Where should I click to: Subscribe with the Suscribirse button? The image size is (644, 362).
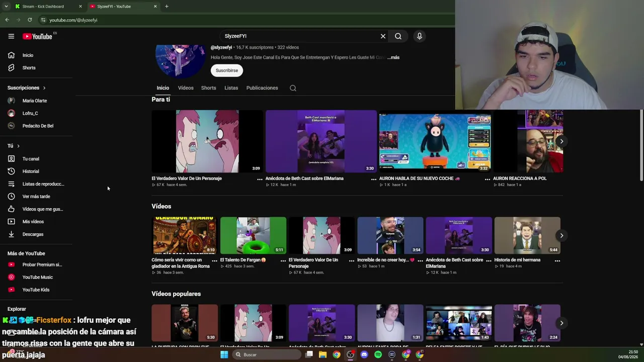pyautogui.click(x=227, y=70)
